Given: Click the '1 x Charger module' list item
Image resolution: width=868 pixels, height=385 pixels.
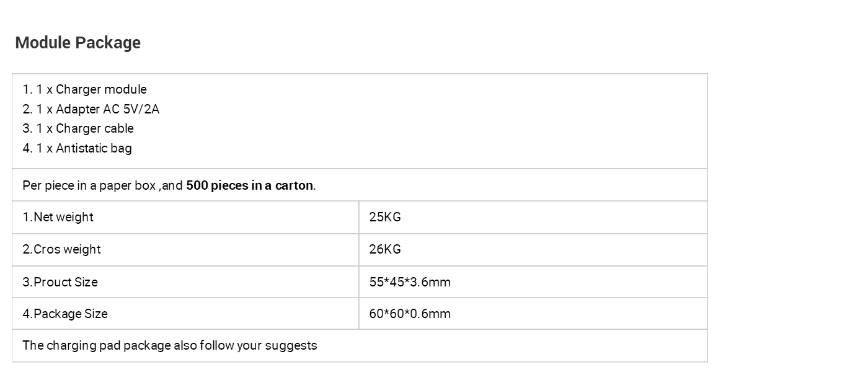Looking at the screenshot, I should point(91,89).
